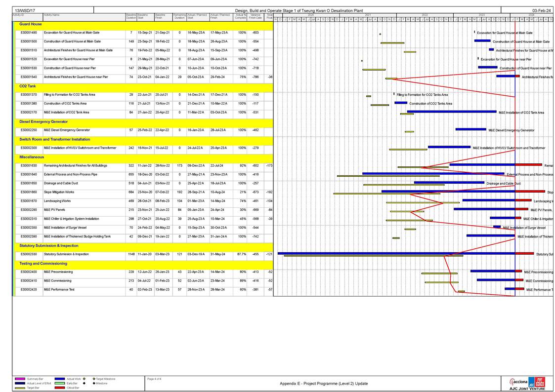The width and height of the screenshot is (555, 392).
Task: Click the Early Bar legend icon
Action: [60, 383]
